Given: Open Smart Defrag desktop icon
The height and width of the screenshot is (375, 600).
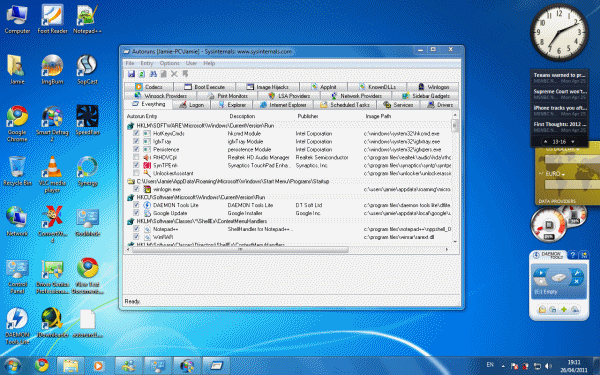Looking at the screenshot, I should 52,123.
